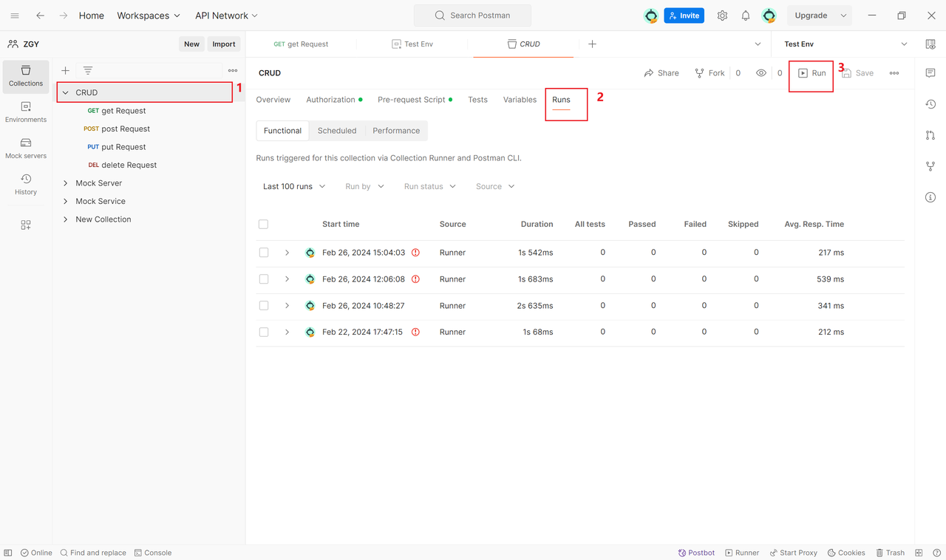
Task: Open Mock servers in the sidebar
Action: pyautogui.click(x=26, y=148)
